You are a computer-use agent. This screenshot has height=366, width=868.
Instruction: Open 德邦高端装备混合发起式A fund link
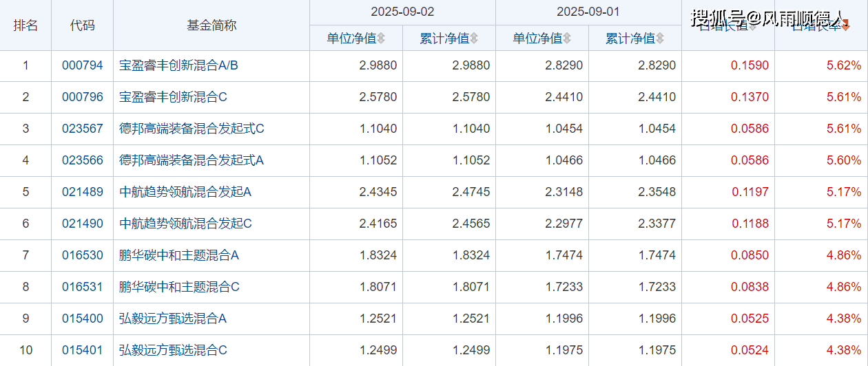192,160
